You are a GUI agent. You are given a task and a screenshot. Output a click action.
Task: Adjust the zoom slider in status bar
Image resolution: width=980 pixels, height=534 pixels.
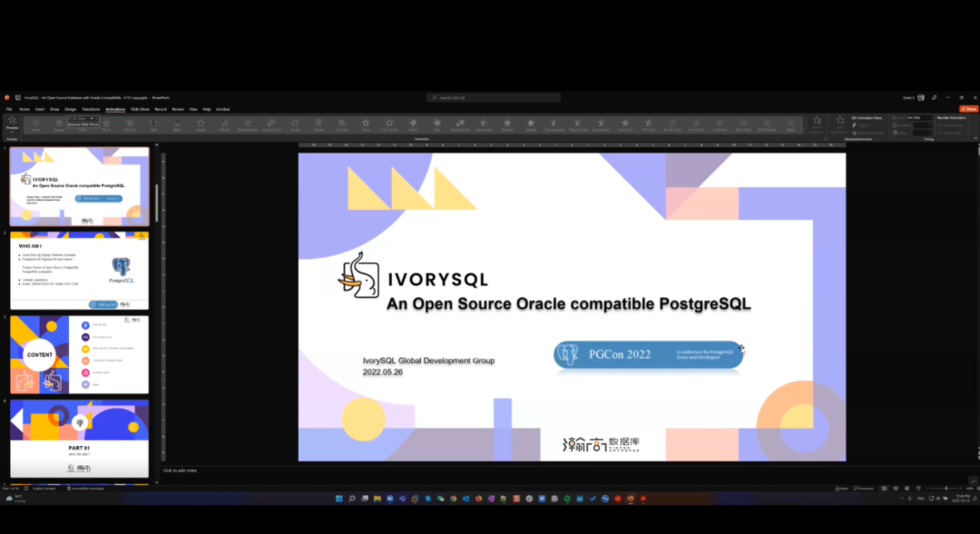click(946, 489)
